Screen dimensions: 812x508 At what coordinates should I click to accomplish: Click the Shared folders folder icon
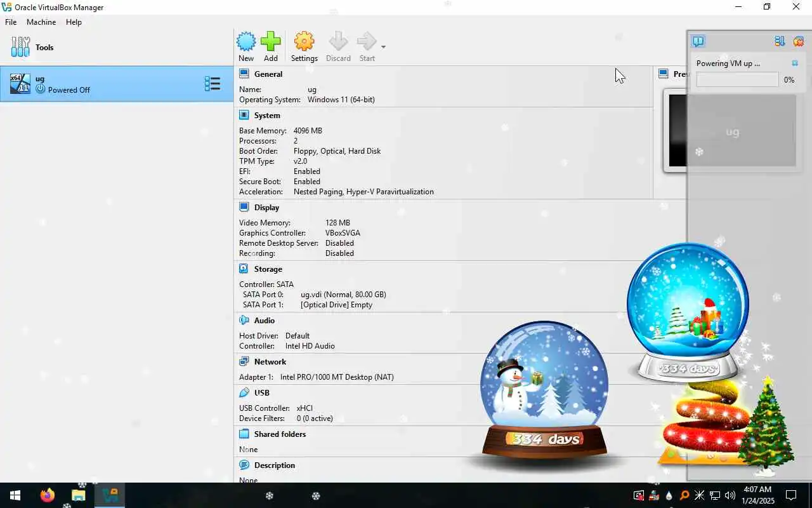point(244,434)
